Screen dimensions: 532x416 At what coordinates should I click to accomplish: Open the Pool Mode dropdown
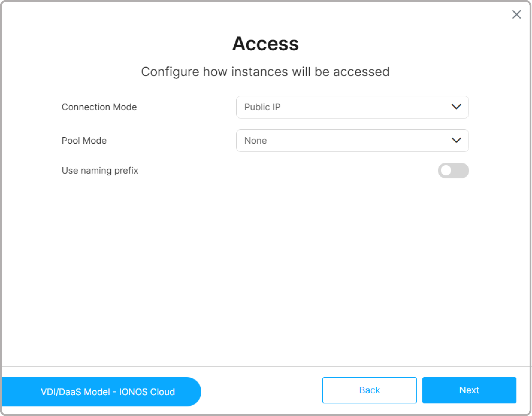pos(352,141)
